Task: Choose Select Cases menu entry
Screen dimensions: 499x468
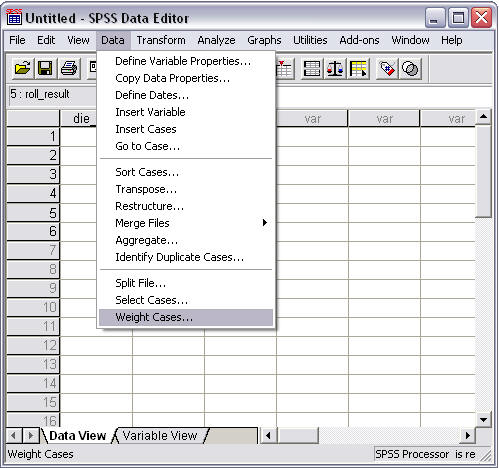Action: click(186, 300)
